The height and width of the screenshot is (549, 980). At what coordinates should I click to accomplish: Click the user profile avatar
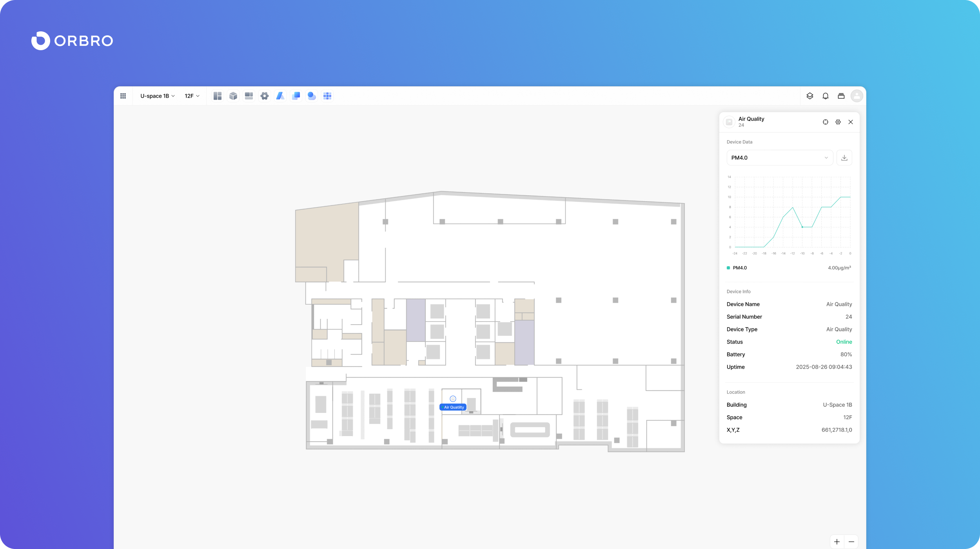tap(857, 96)
